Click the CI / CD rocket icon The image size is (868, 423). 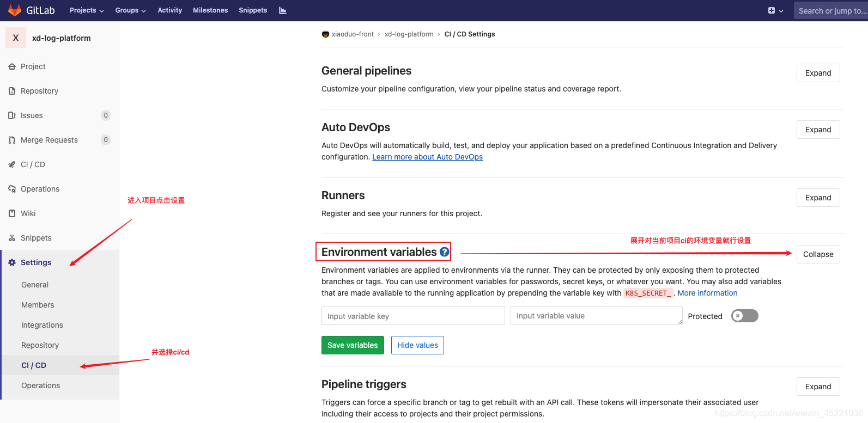pos(12,164)
